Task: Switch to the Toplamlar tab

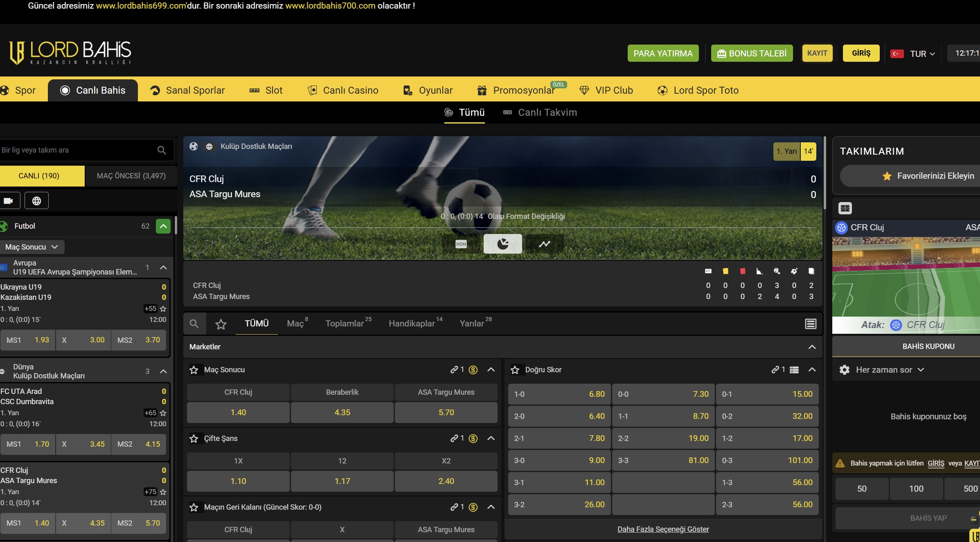Action: tap(345, 324)
